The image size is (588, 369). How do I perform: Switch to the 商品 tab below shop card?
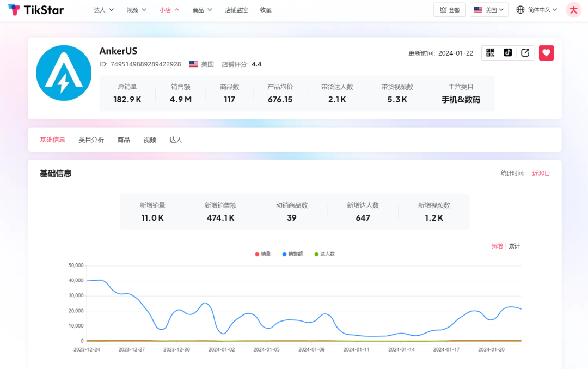124,140
